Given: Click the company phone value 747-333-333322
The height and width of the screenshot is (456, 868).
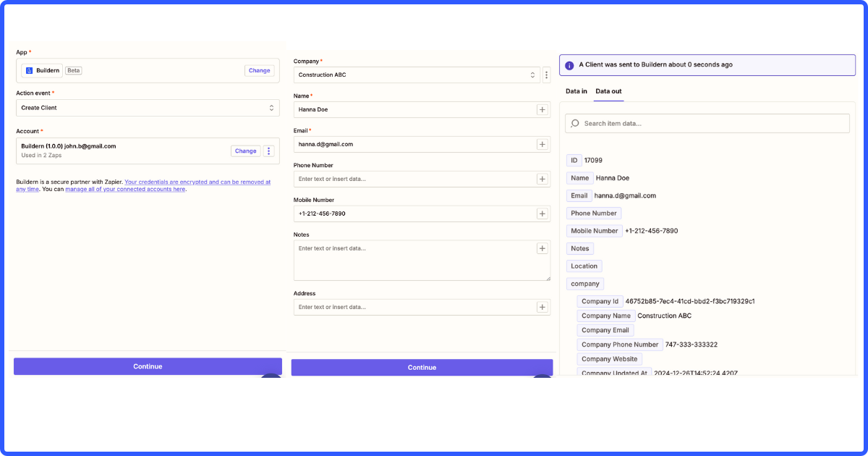Looking at the screenshot, I should point(692,345).
